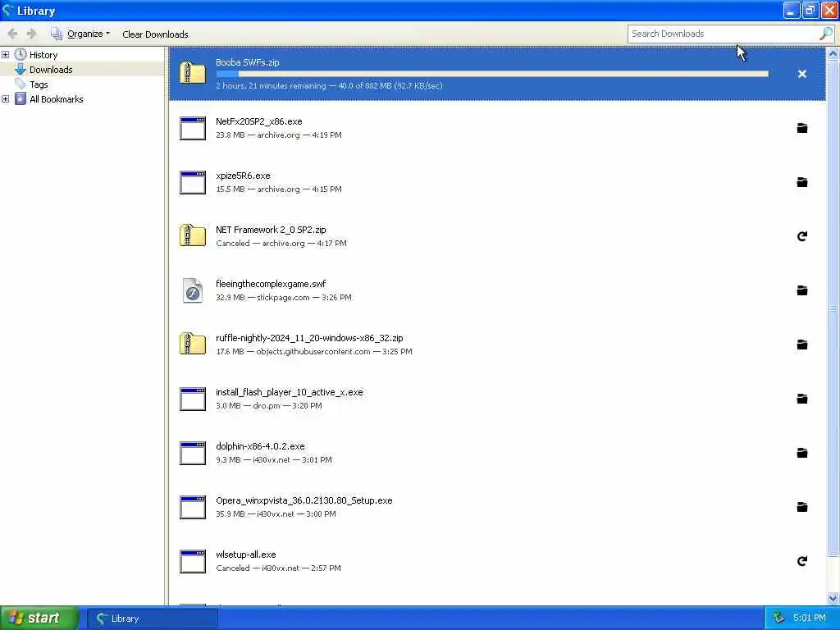Select Downloads in the sidebar
840x630 pixels.
[51, 70]
